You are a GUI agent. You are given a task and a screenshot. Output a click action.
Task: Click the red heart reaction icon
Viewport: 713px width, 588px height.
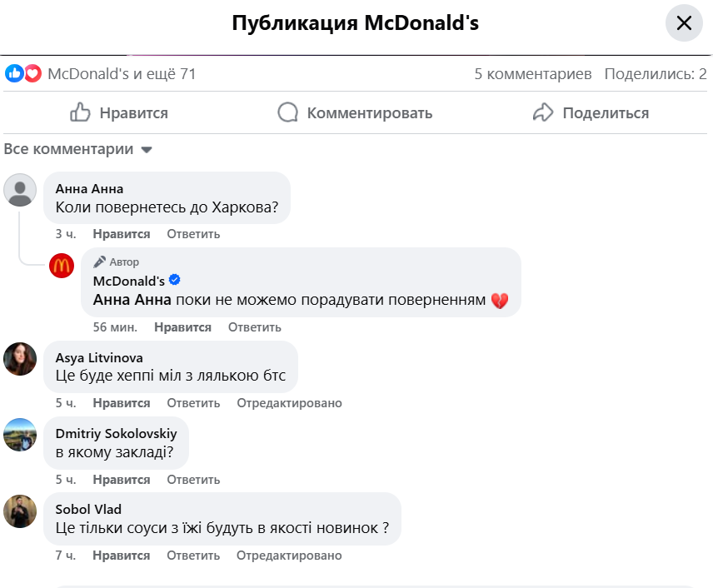pos(32,73)
